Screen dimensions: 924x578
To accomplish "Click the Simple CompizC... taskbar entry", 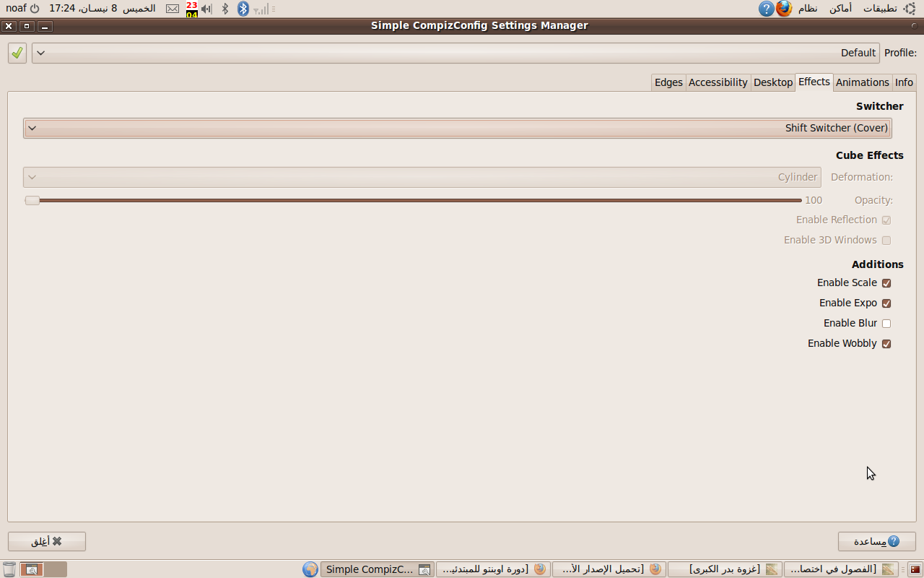I will tap(377, 569).
